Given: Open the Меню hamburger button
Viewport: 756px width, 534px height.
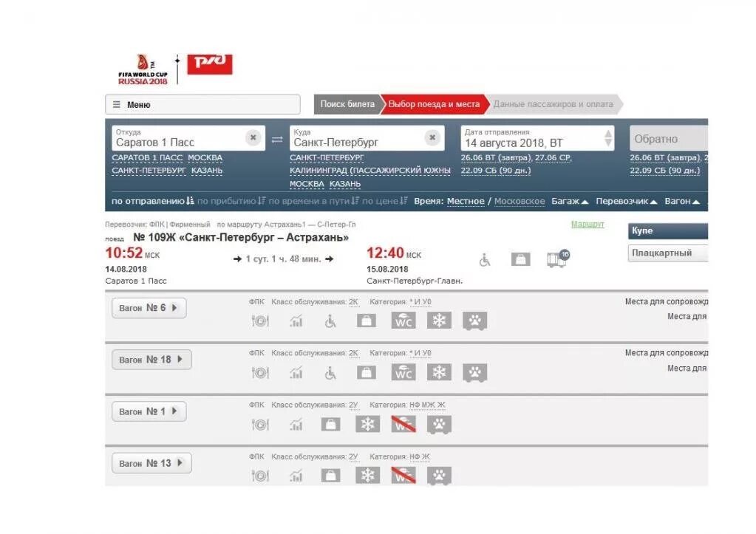Looking at the screenshot, I should pyautogui.click(x=202, y=105).
